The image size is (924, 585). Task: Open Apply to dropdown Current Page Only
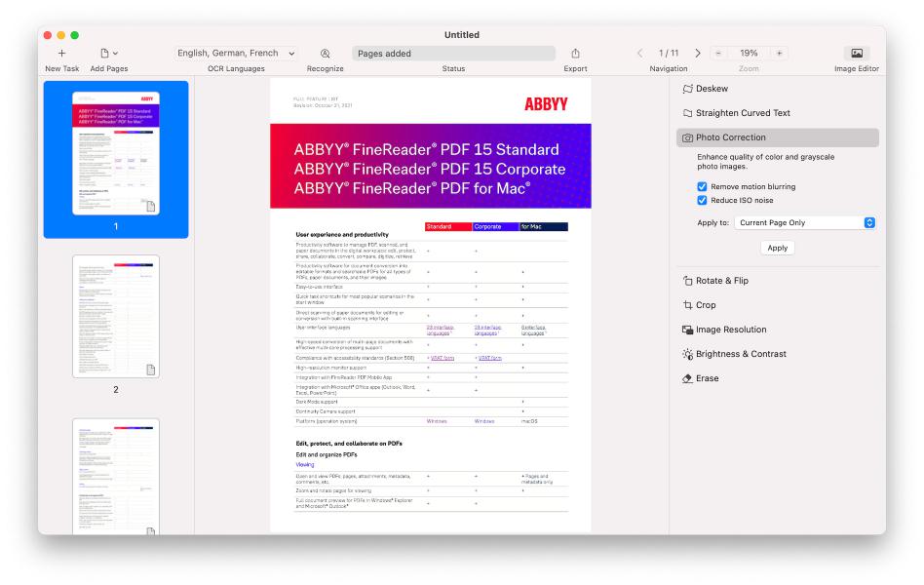coord(805,222)
